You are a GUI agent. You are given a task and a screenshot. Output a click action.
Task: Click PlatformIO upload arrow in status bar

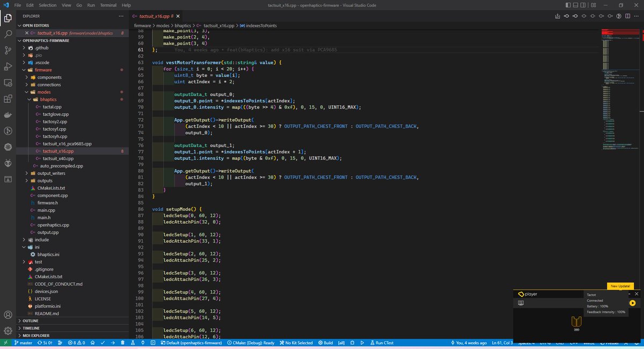point(112,343)
